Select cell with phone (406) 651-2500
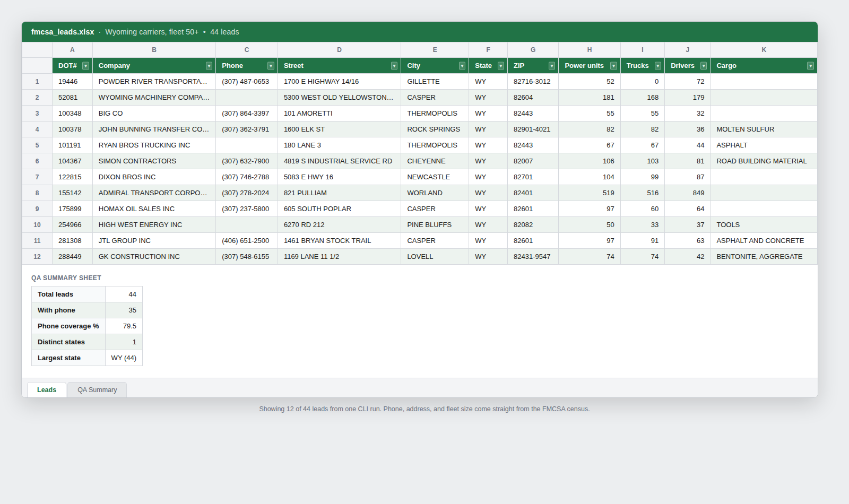The image size is (849, 504). (247, 241)
